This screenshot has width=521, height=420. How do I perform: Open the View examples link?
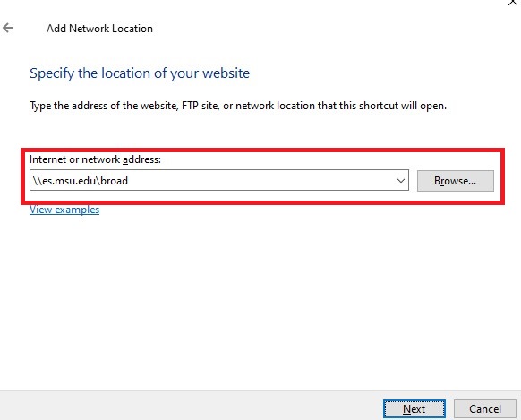coord(64,210)
